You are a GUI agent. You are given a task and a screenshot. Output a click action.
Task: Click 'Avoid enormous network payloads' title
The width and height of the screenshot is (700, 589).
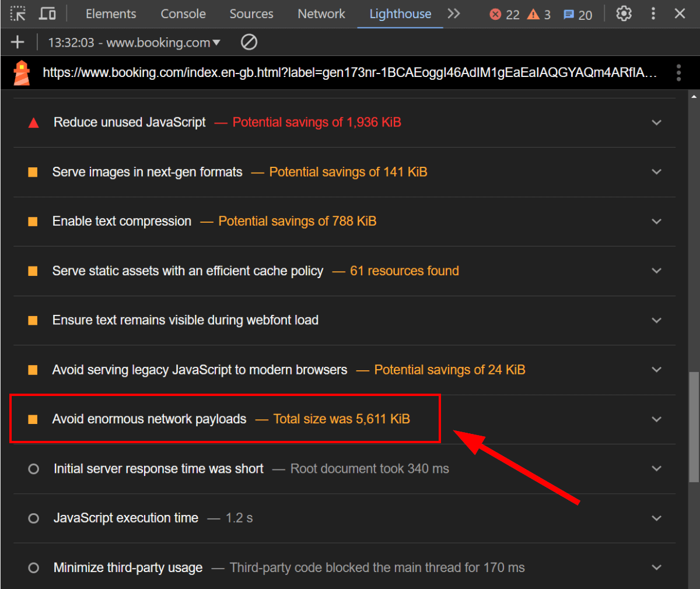(149, 419)
